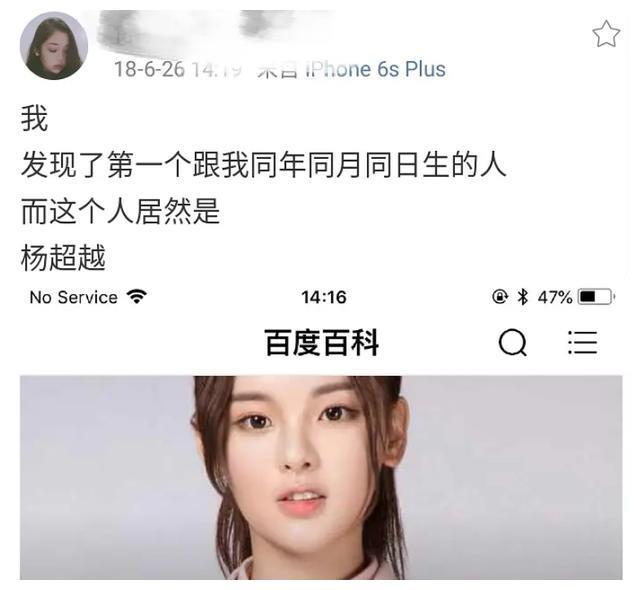Click the first post line 我
640x590 pixels.
point(35,118)
